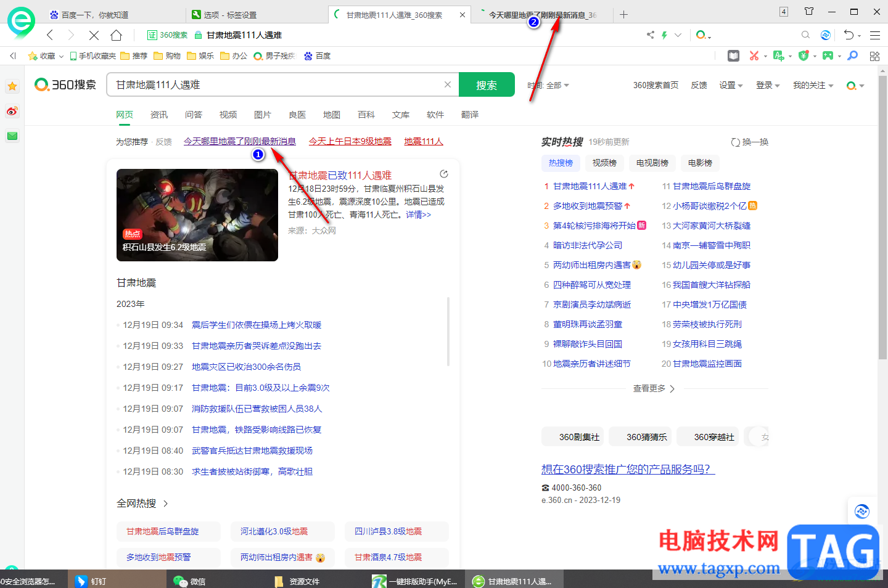Switch to the 视频 search tab
Viewport: 888px width, 588px height.
[228, 115]
